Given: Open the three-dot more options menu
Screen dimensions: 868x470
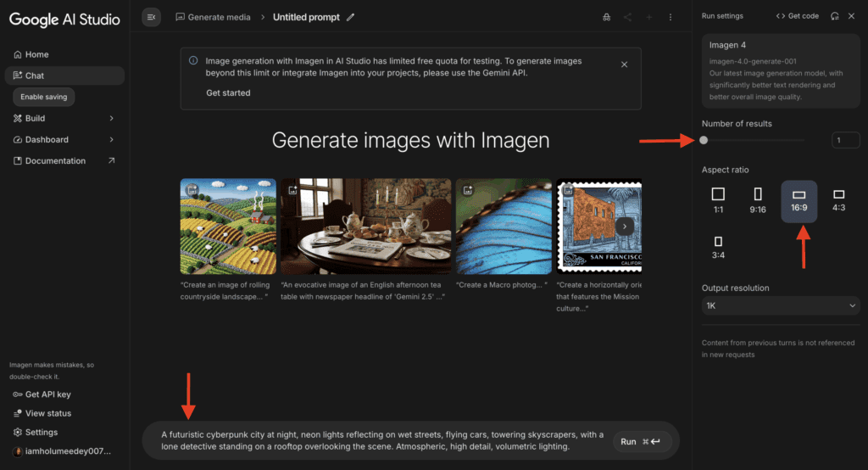Looking at the screenshot, I should pyautogui.click(x=670, y=17).
